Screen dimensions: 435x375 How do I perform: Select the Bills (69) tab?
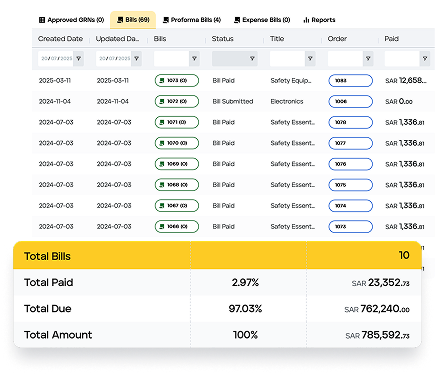tap(133, 20)
